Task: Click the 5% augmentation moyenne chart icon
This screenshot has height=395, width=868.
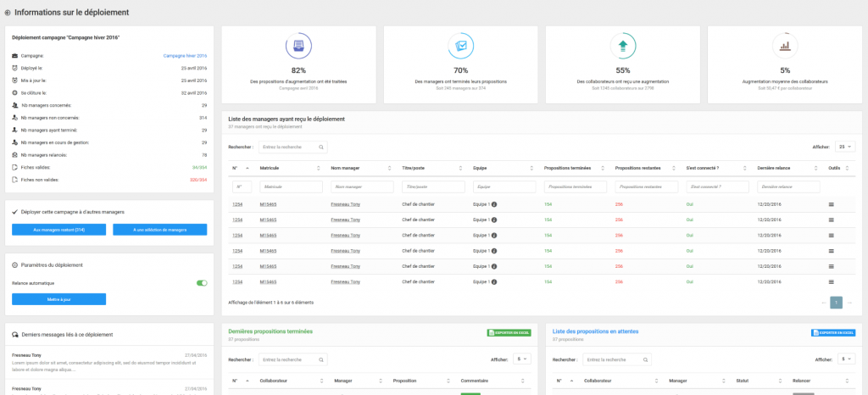Action: (x=785, y=47)
